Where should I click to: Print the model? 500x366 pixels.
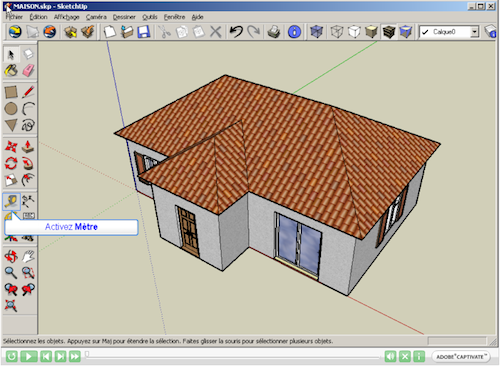point(274,32)
